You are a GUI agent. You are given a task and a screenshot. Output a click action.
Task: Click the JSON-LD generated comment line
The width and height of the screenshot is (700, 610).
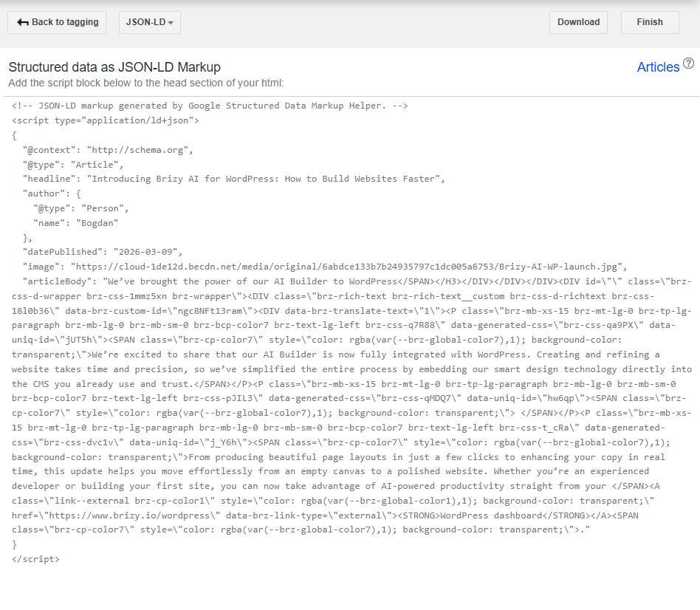click(210, 106)
